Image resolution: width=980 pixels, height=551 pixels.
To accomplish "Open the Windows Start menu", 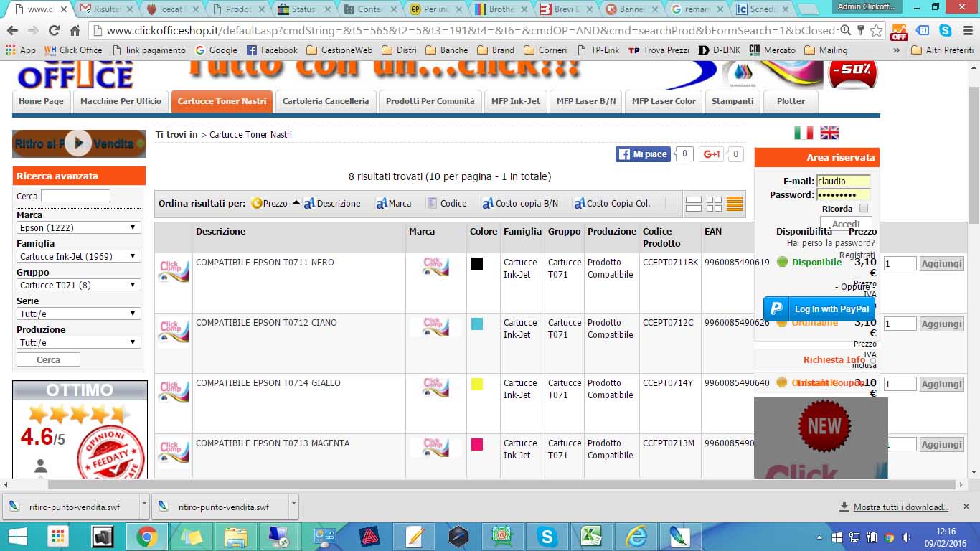I will [x=17, y=537].
